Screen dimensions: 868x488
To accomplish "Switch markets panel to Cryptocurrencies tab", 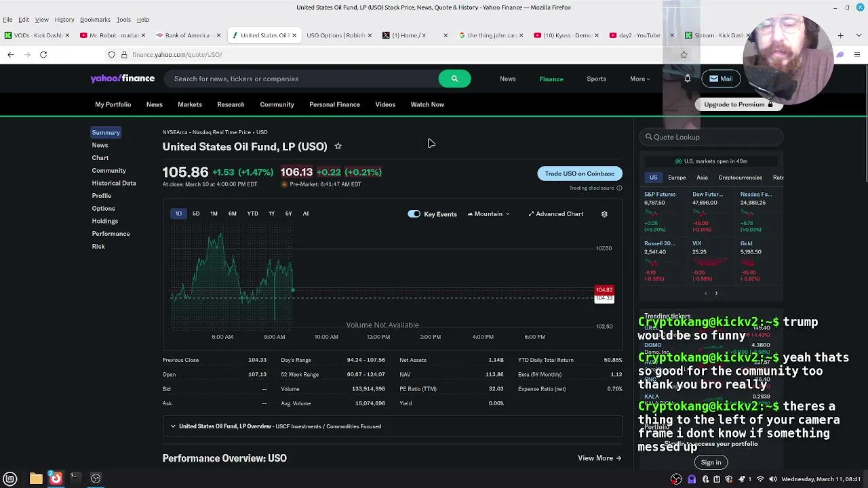I will [x=740, y=178].
